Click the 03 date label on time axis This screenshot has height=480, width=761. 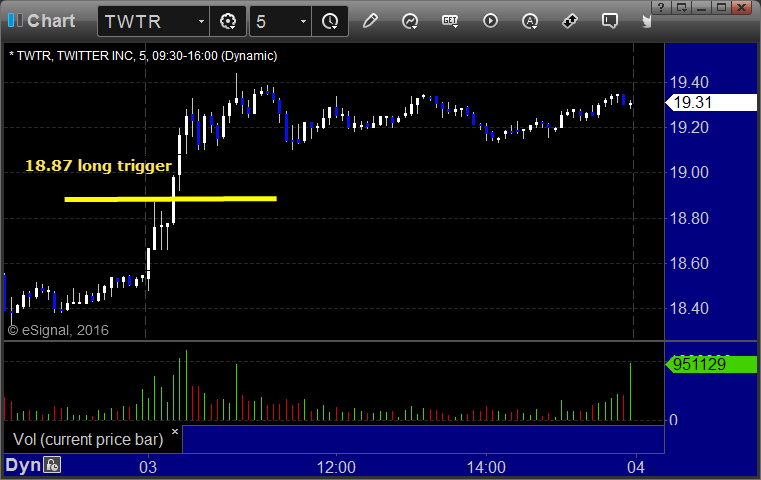pos(148,467)
